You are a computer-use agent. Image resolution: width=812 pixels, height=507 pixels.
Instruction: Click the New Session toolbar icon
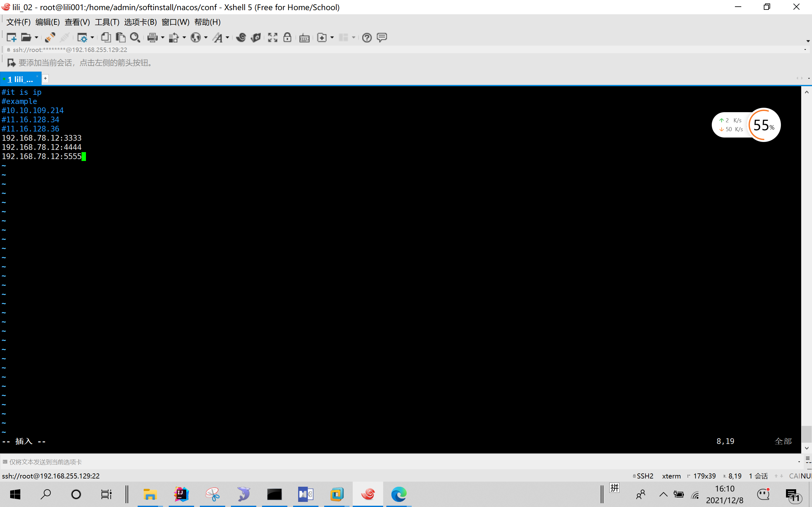pyautogui.click(x=11, y=38)
